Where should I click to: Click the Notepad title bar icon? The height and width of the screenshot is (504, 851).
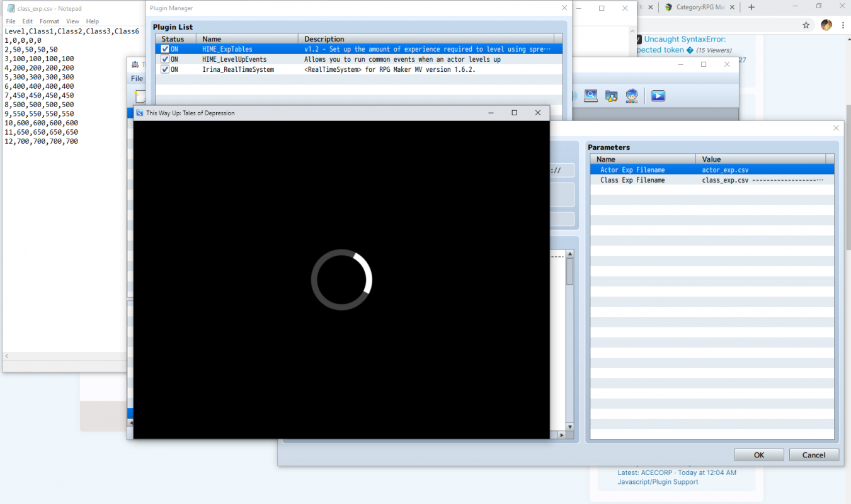11,8
